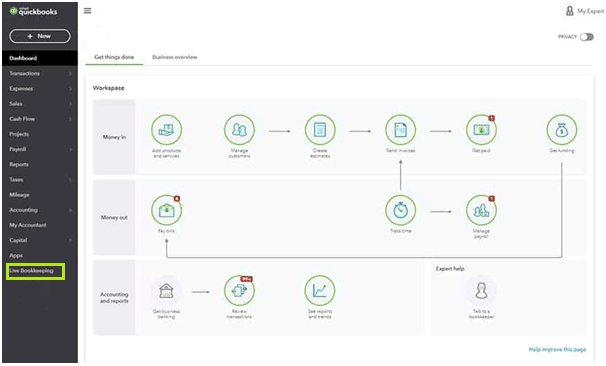Open Send invoices icon

click(x=400, y=130)
